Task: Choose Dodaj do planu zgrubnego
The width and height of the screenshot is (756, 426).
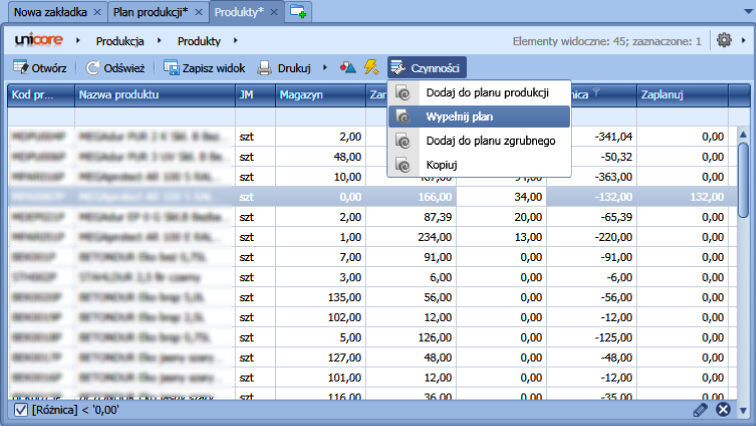Action: (x=490, y=141)
